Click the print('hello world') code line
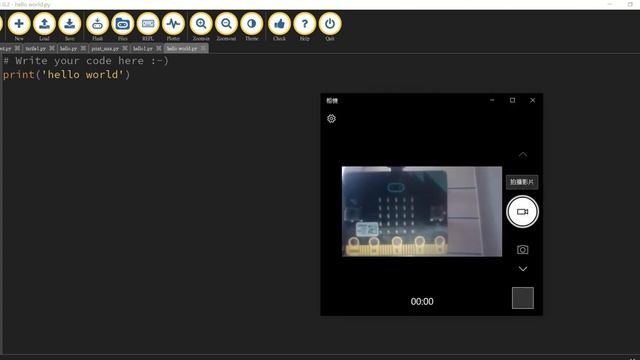Viewport: 640px width, 360px height. tap(67, 75)
